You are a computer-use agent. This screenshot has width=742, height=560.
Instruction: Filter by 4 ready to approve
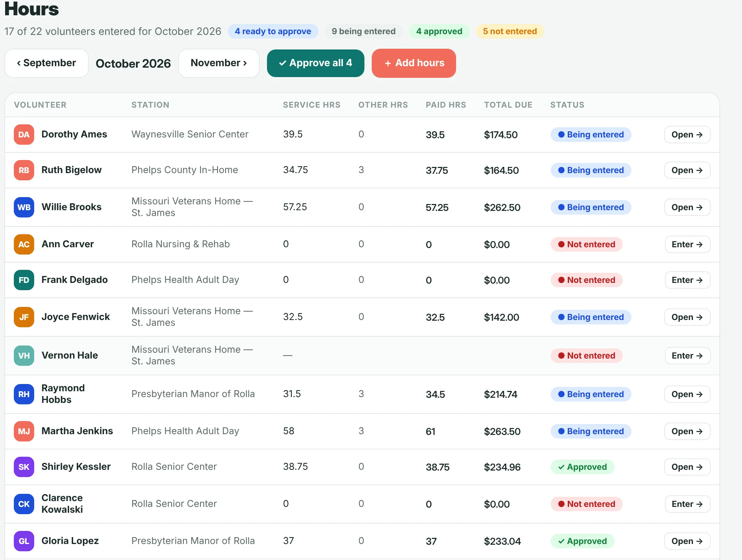(x=273, y=31)
